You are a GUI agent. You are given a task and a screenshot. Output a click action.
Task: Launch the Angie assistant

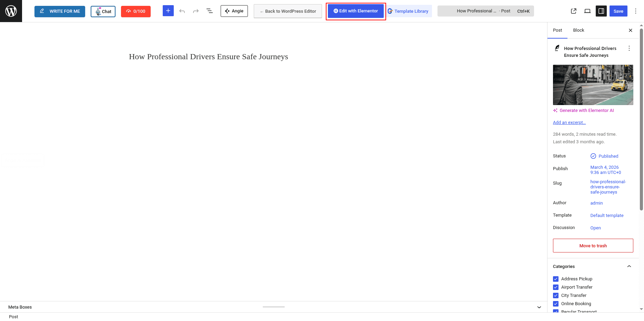(x=234, y=11)
